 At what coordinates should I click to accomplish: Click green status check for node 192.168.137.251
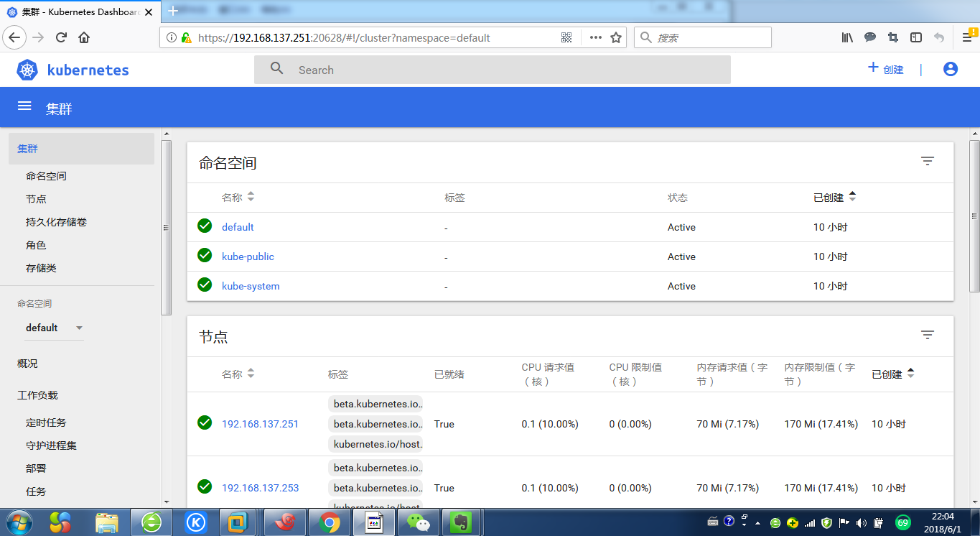[205, 422]
